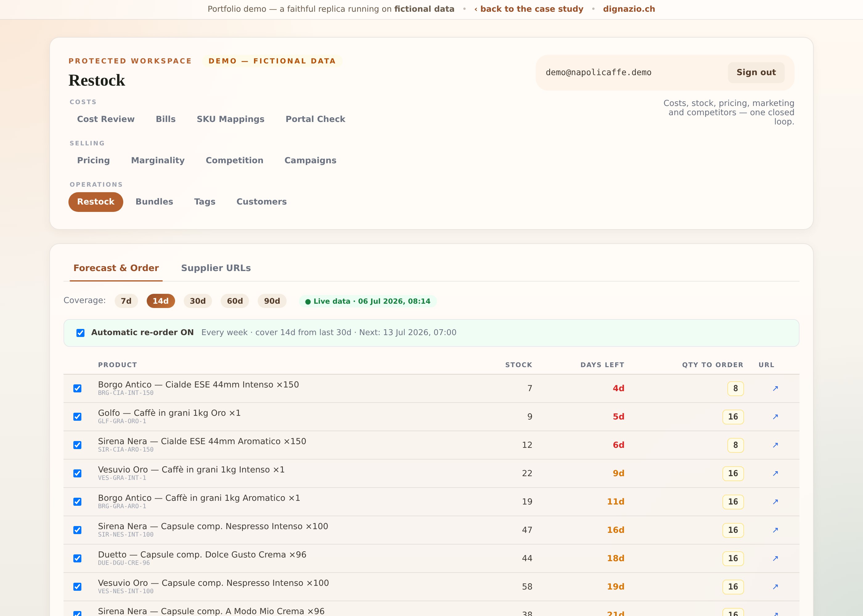This screenshot has height=616, width=863.
Task: Open the Bundles section
Action: 154,202
